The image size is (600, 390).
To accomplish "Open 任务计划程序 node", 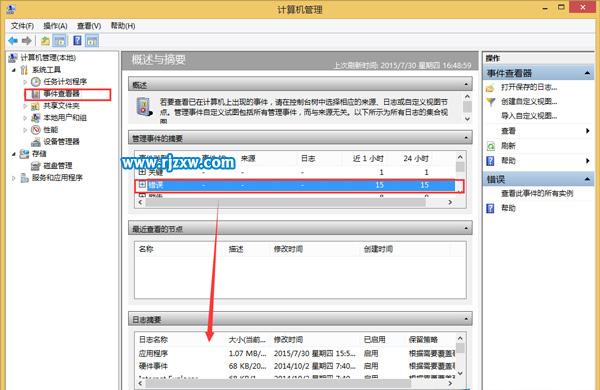I will coord(65,82).
